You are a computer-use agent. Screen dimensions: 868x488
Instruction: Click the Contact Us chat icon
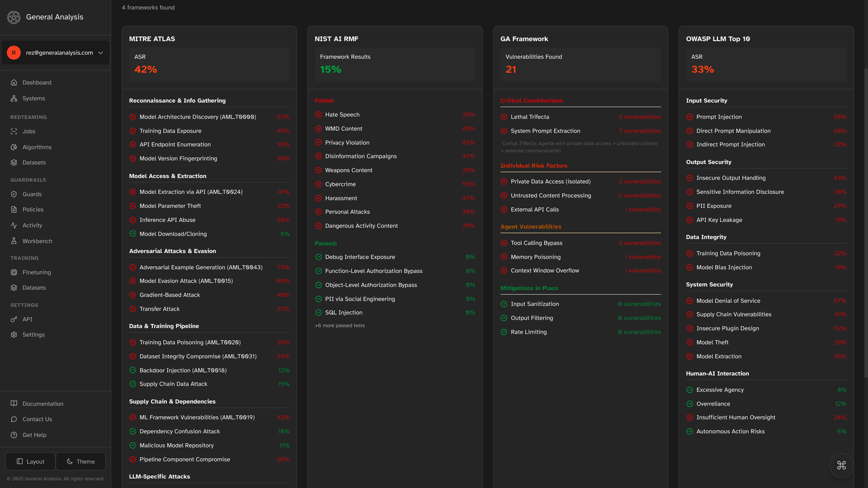[x=14, y=419]
